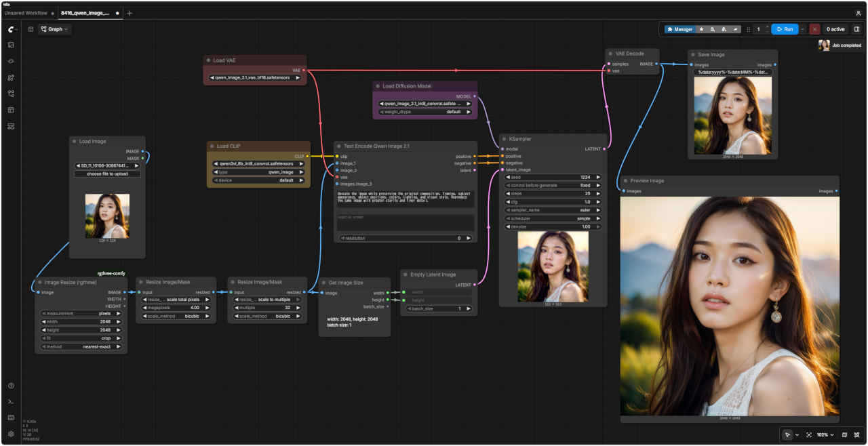Screen dimensions: 868x446
Task: Toggle the console terminal icon
Action: coord(11,402)
